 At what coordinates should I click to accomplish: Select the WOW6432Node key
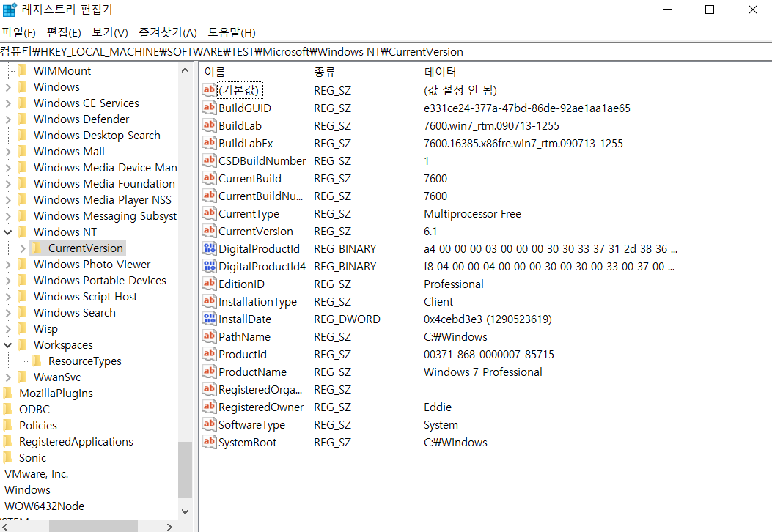pos(44,506)
